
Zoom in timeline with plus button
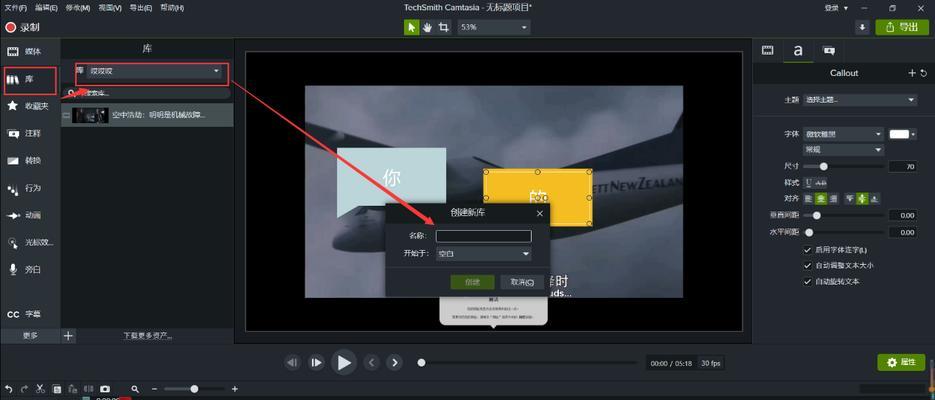pyautogui.click(x=235, y=389)
